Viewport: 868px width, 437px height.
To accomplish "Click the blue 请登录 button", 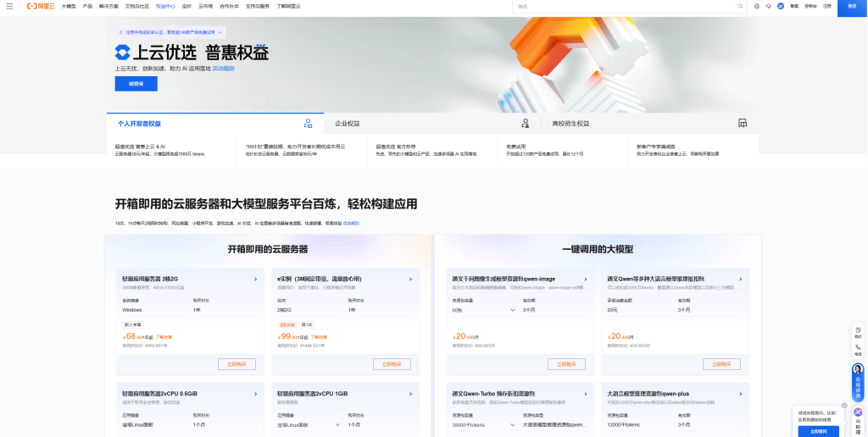I will click(x=136, y=84).
